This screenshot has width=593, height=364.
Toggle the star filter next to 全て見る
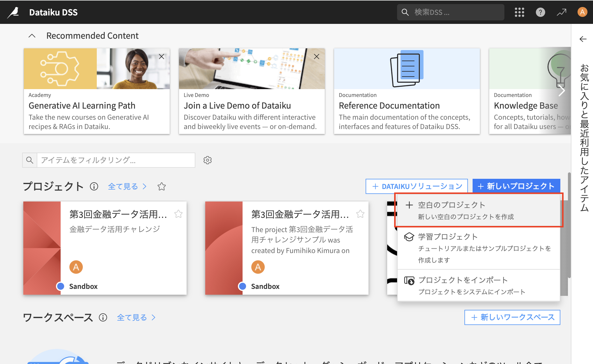pos(162,187)
